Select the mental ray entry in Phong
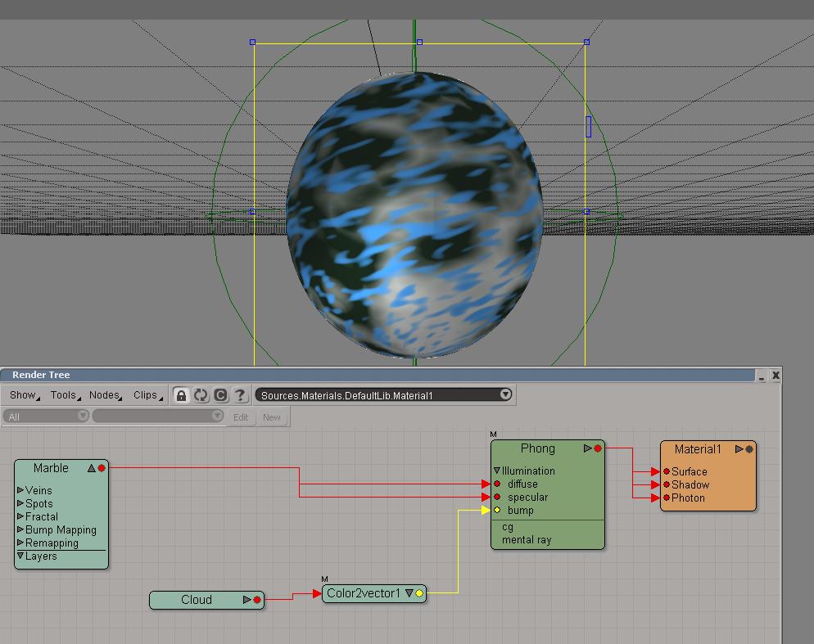This screenshot has width=814, height=644. pyautogui.click(x=527, y=540)
